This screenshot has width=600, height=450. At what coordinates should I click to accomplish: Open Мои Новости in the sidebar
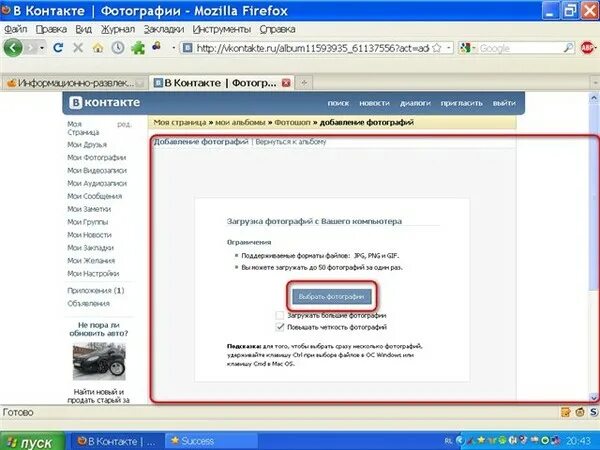pyautogui.click(x=89, y=235)
